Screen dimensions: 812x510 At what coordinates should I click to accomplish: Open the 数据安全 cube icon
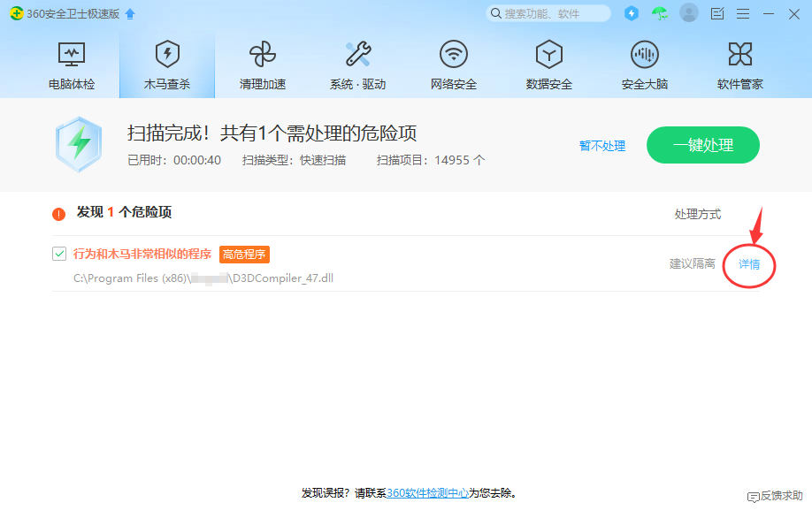click(549, 55)
